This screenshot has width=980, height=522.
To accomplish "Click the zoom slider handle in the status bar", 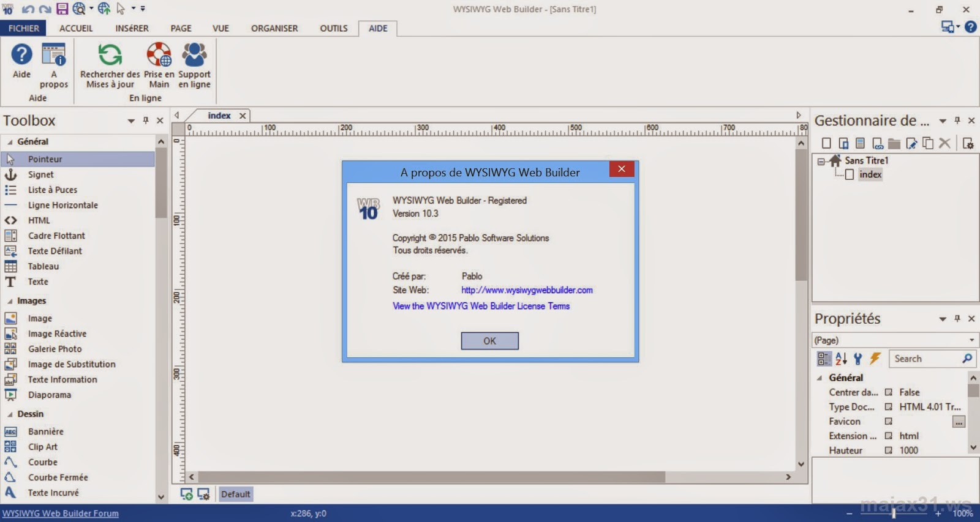I will (894, 513).
